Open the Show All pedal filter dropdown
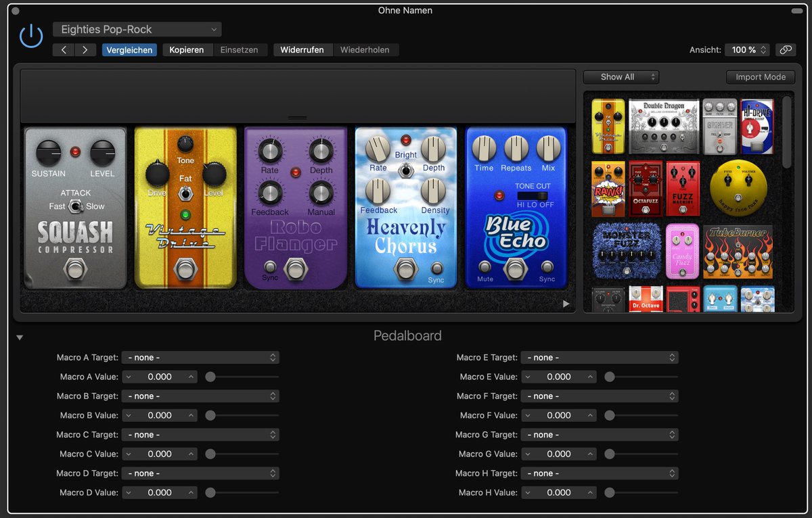 click(x=621, y=77)
